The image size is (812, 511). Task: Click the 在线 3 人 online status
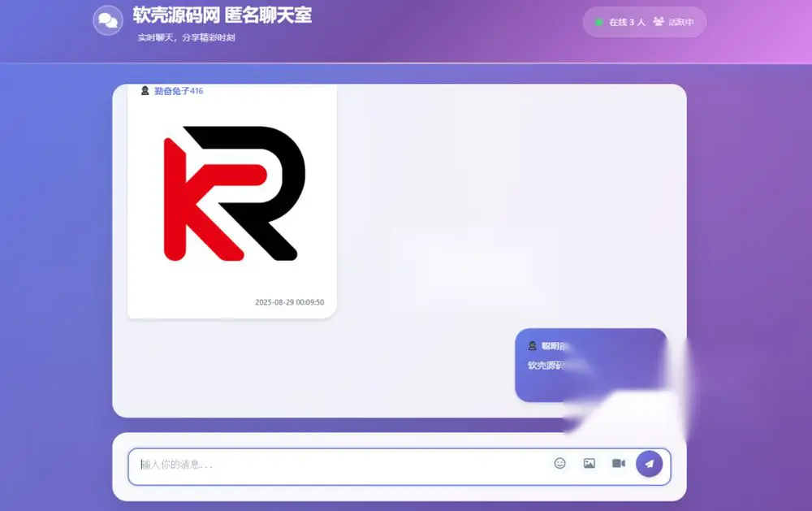(627, 22)
